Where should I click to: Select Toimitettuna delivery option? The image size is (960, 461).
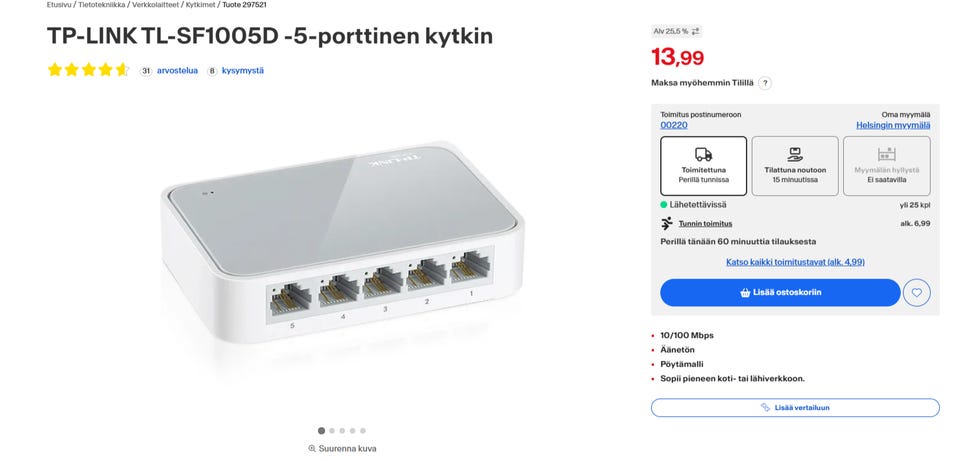click(704, 166)
